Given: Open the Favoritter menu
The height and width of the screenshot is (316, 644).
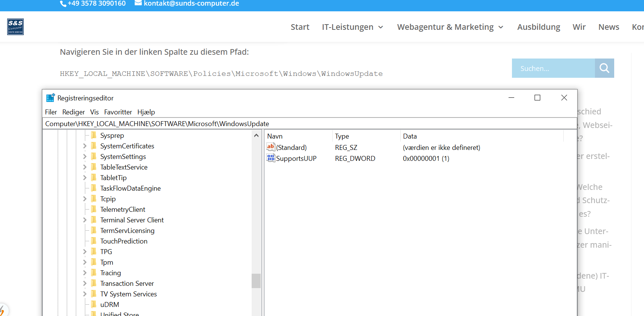Looking at the screenshot, I should (118, 112).
